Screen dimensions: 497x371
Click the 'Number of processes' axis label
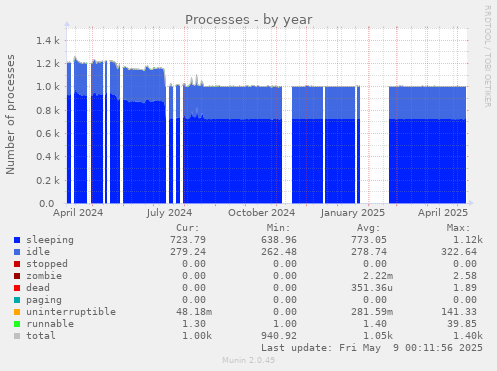coord(10,114)
